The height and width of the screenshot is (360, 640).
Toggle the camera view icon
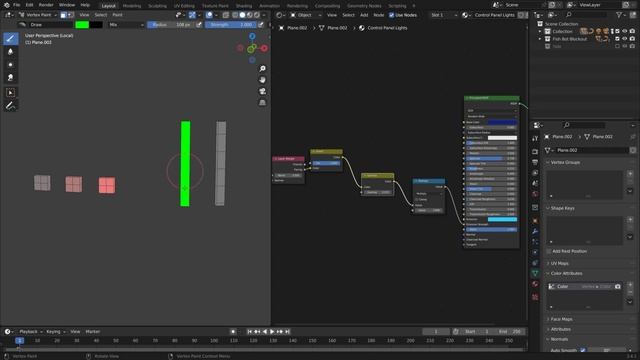click(262, 91)
